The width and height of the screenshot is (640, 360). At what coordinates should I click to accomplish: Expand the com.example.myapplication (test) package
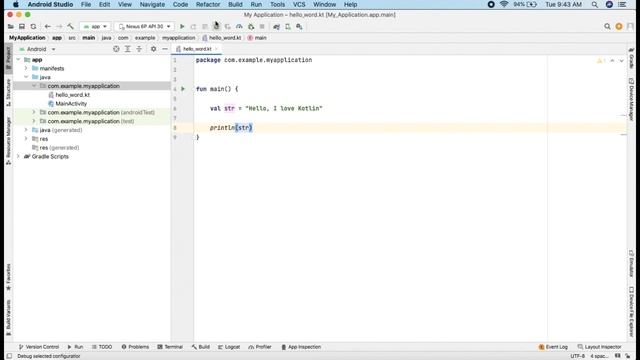[x=34, y=121]
